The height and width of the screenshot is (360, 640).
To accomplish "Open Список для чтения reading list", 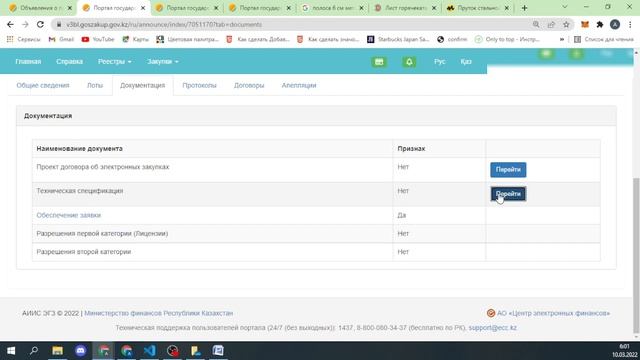I will (x=604, y=39).
